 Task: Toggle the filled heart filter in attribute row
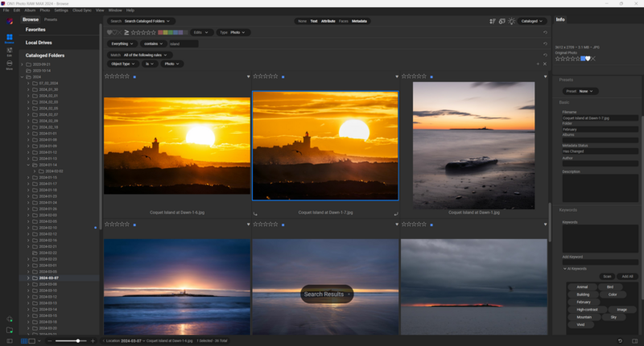[109, 32]
